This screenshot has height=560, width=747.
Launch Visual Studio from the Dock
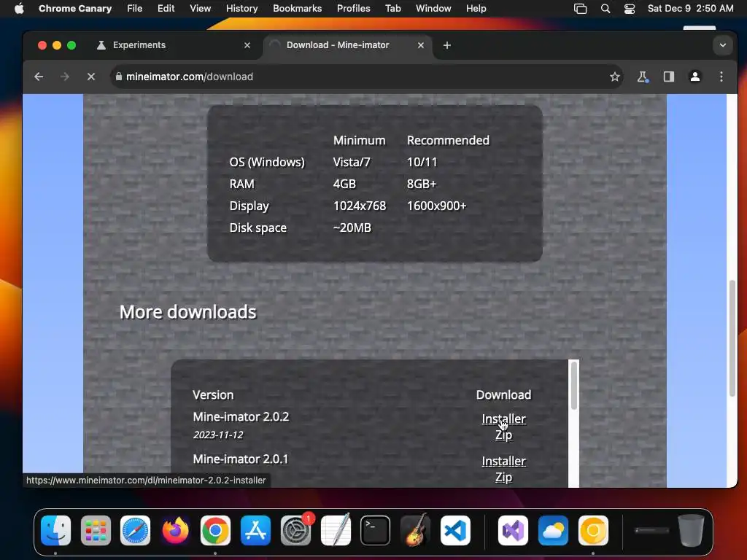[x=513, y=531]
